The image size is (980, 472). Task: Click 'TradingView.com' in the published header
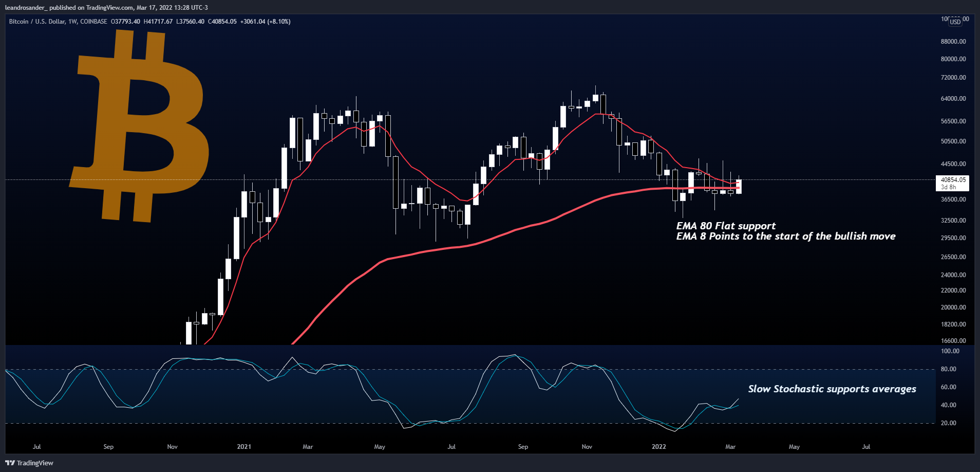click(110, 8)
